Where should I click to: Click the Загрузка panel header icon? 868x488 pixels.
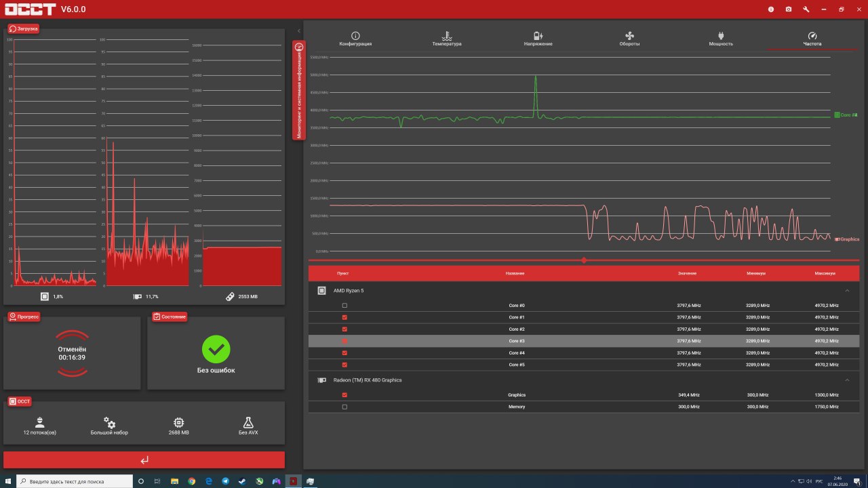click(13, 28)
